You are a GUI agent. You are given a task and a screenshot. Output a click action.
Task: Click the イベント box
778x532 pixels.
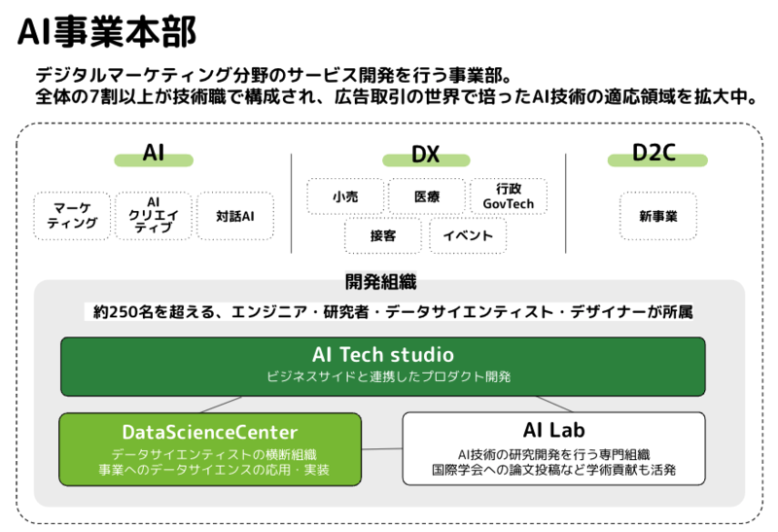(468, 235)
